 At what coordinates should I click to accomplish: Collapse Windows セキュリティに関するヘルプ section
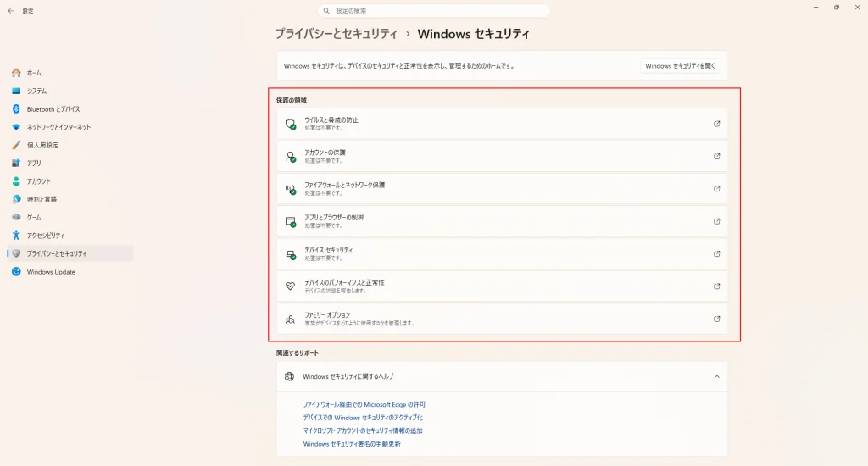click(502, 376)
